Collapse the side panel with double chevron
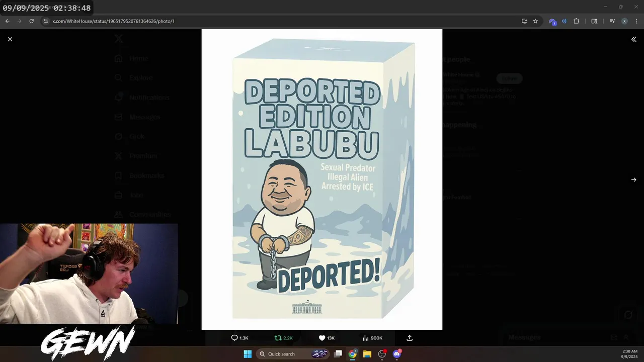 click(633, 39)
